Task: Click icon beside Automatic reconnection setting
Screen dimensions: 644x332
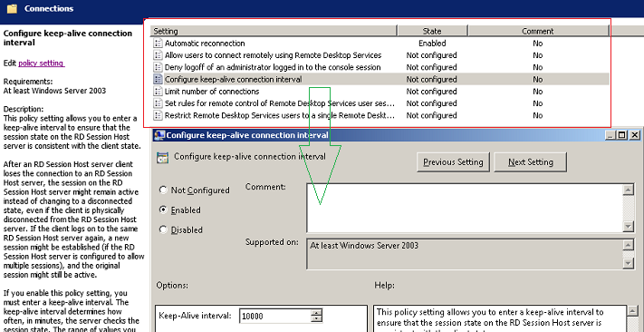Action: (x=158, y=44)
